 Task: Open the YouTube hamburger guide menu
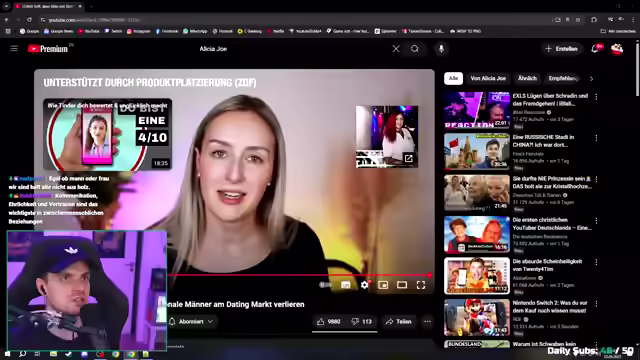point(14,49)
